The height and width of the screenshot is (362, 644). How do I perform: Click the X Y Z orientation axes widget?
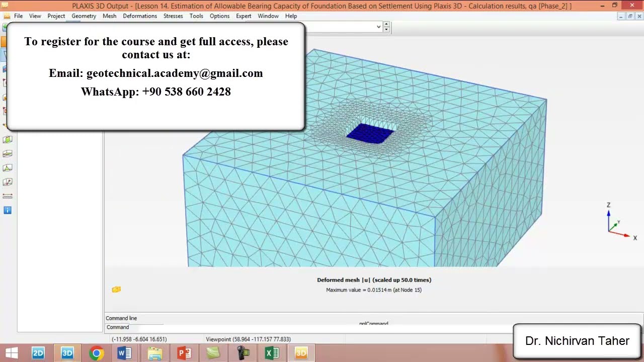(621, 222)
